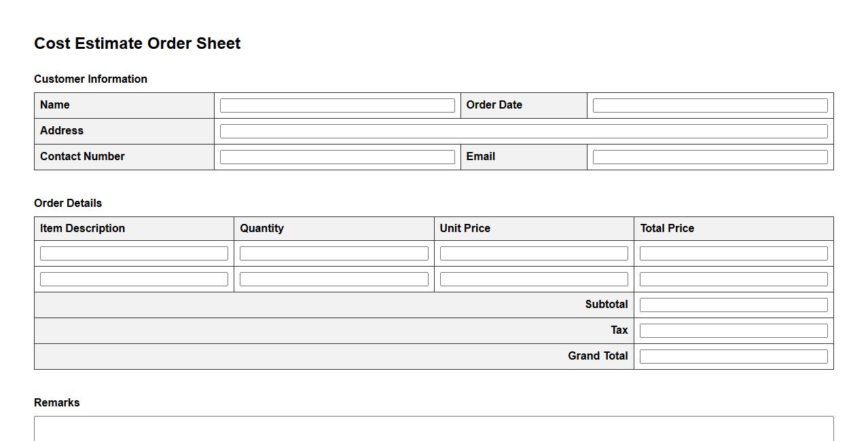The width and height of the screenshot is (868, 441).
Task: Click first row Item Description field
Action: [x=134, y=254]
